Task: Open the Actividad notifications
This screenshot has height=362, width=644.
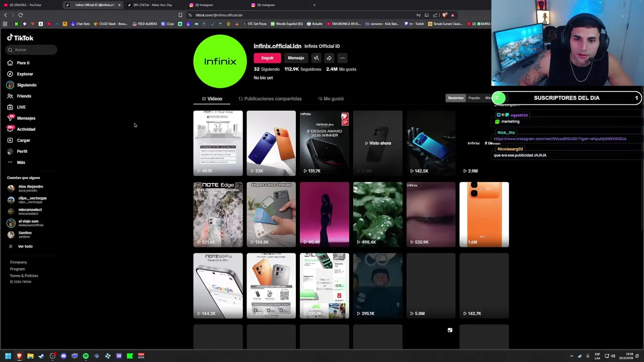Action: (x=21, y=129)
